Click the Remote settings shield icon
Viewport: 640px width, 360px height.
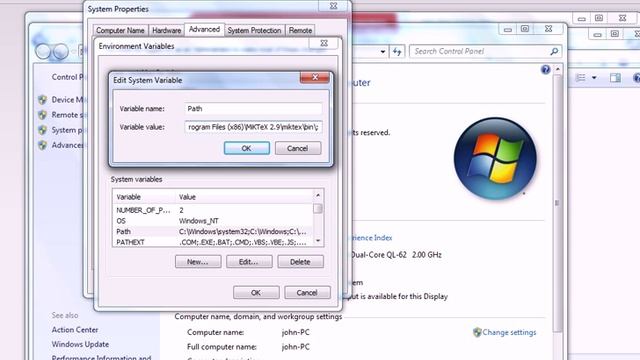click(x=42, y=115)
